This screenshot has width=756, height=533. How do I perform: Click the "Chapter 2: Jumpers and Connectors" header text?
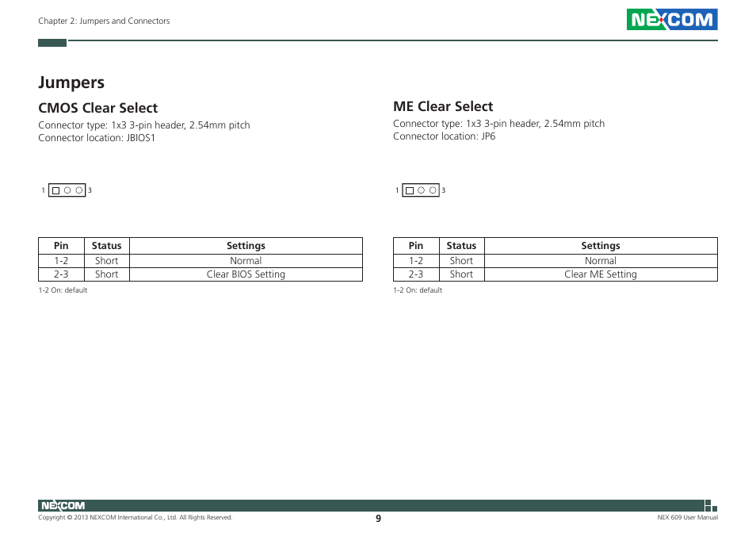(x=104, y=21)
